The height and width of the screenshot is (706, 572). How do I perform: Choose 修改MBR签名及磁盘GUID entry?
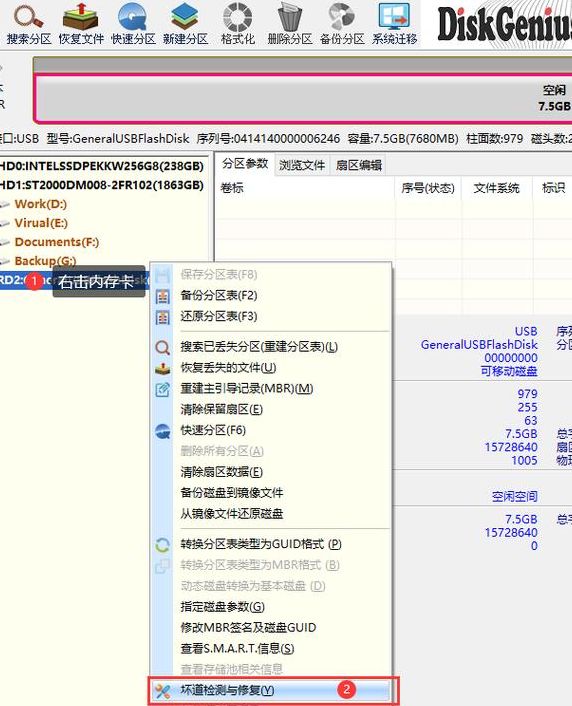click(x=270, y=627)
